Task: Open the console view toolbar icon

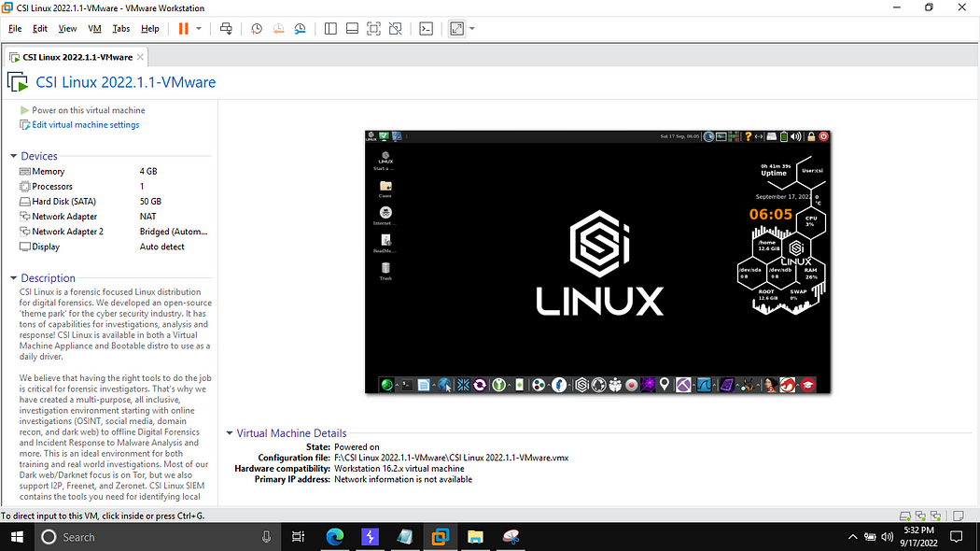Action: (x=426, y=29)
